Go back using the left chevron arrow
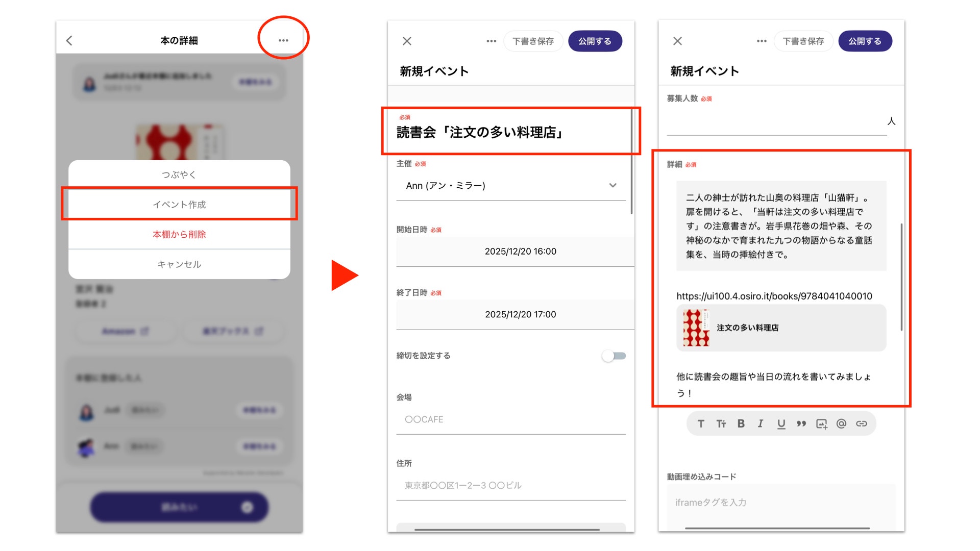The width and height of the screenshot is (980, 551). (70, 40)
